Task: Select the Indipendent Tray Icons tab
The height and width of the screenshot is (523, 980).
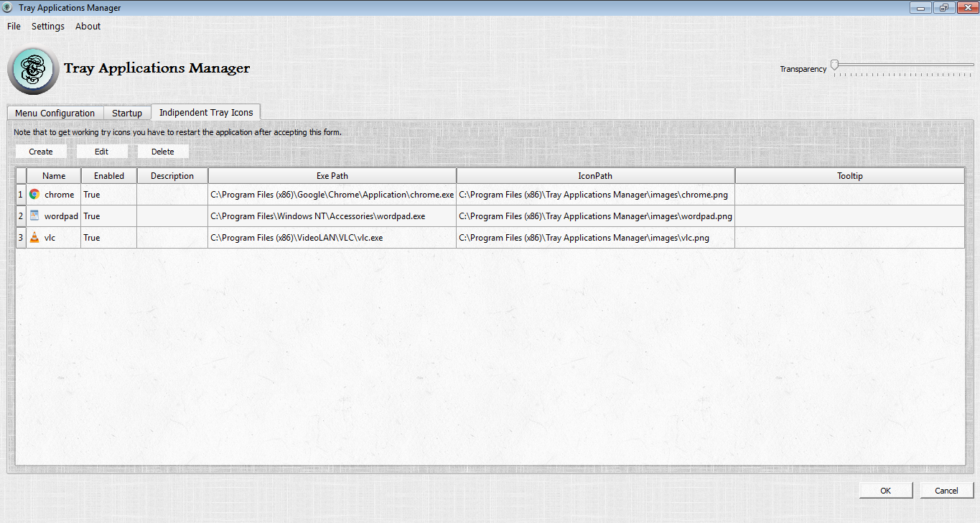Action: click(x=205, y=112)
